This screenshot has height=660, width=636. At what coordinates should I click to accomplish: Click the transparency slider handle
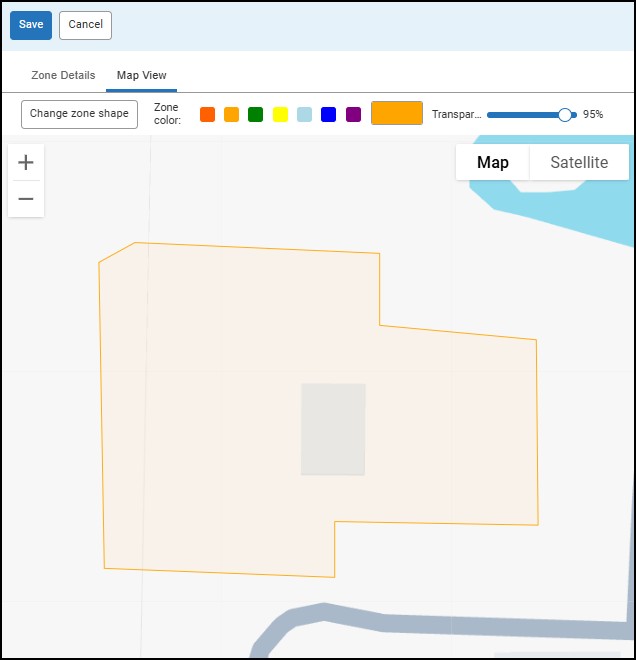pyautogui.click(x=565, y=115)
